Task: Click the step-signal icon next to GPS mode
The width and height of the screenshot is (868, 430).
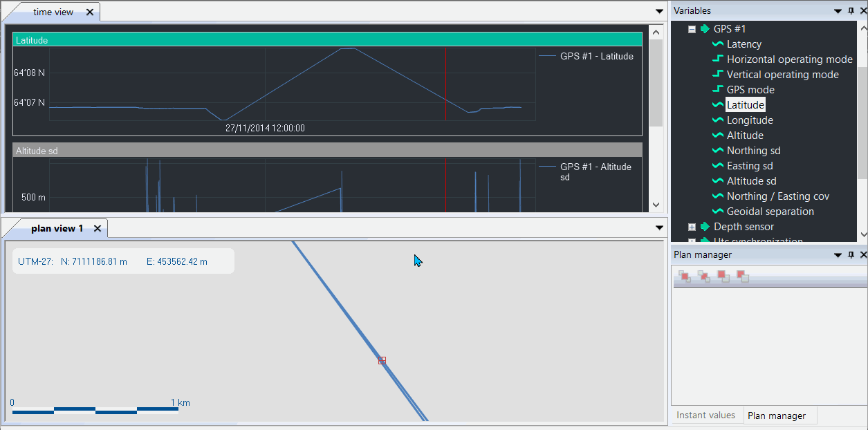Action: click(718, 90)
